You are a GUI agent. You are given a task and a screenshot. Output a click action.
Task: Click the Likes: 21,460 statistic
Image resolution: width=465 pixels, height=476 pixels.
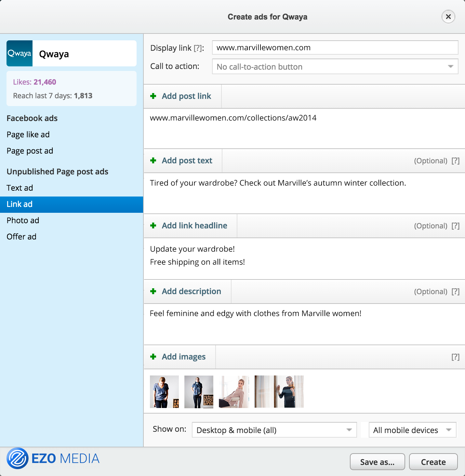click(x=34, y=82)
